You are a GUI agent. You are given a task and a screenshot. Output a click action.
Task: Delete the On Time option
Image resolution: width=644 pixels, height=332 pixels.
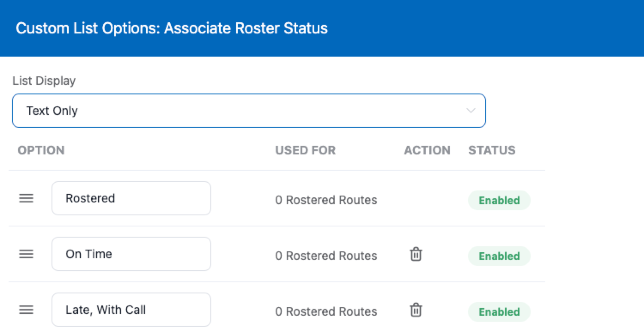pyautogui.click(x=416, y=254)
